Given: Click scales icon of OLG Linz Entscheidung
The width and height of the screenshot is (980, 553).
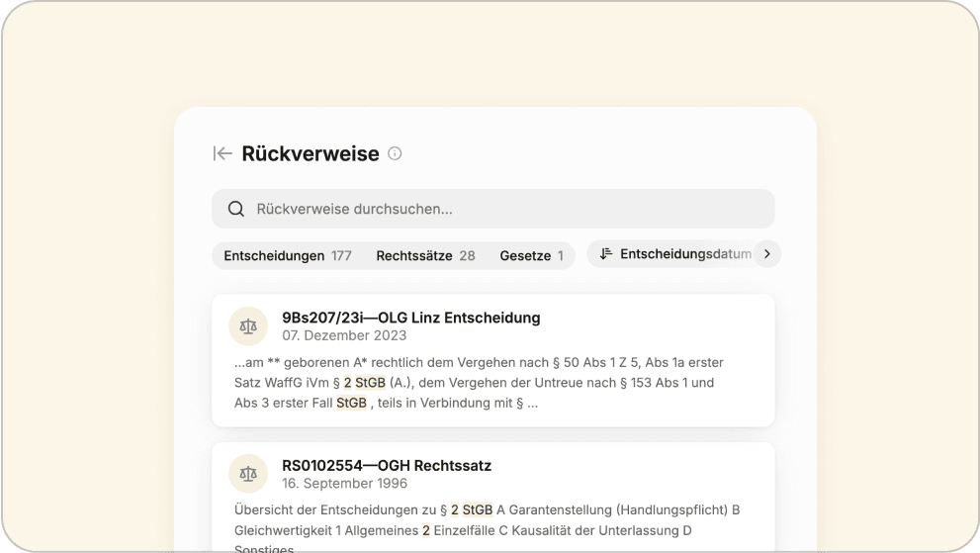Looking at the screenshot, I should pos(248,325).
